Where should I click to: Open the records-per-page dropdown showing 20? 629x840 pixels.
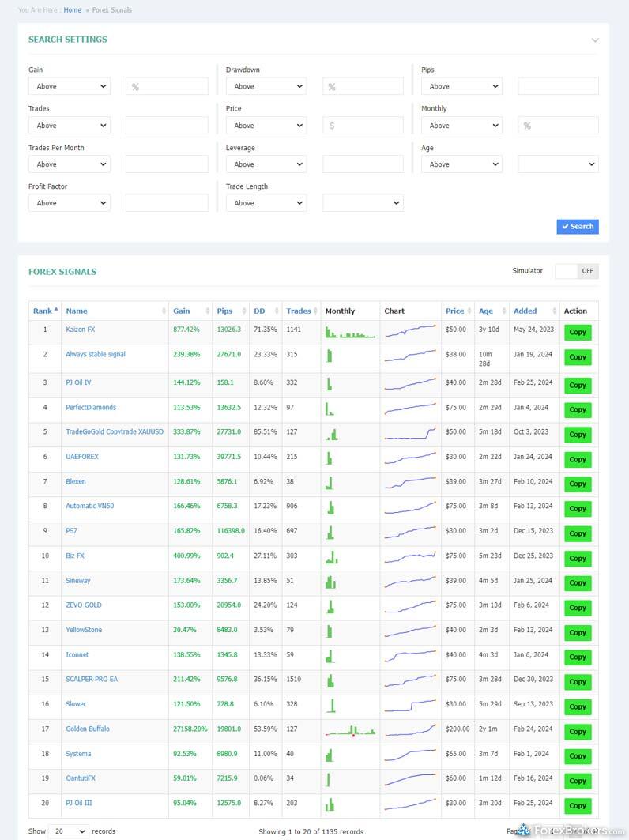pyautogui.click(x=69, y=831)
